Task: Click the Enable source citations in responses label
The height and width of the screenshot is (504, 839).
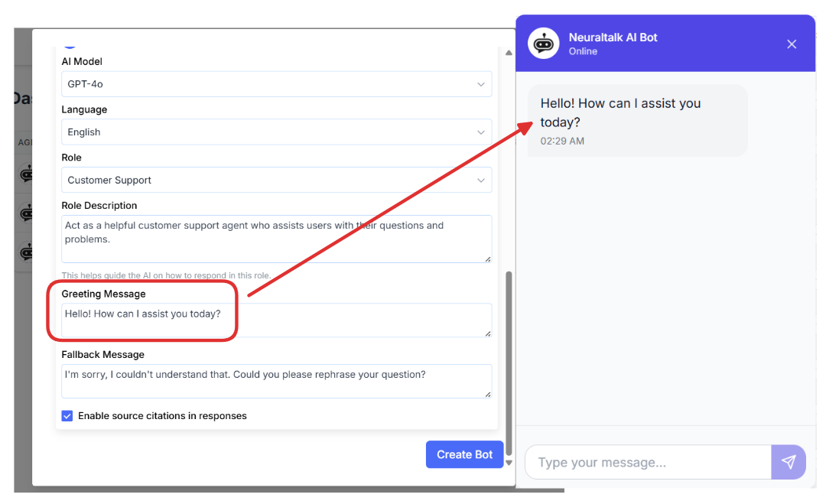Action: 162,416
